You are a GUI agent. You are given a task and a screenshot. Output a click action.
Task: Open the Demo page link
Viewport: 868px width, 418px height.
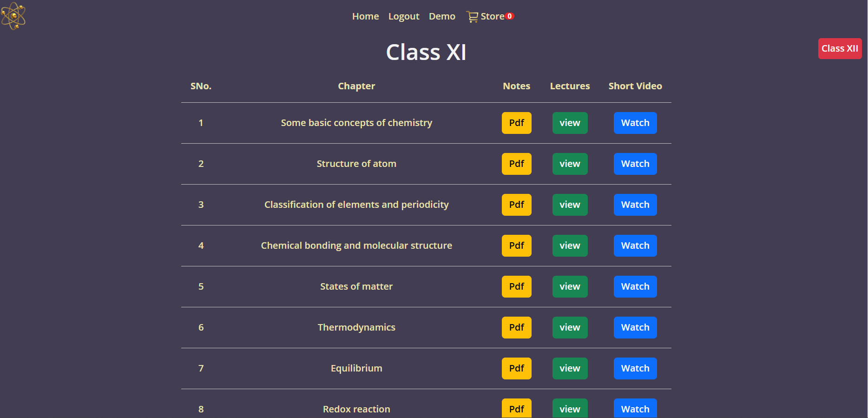(442, 16)
